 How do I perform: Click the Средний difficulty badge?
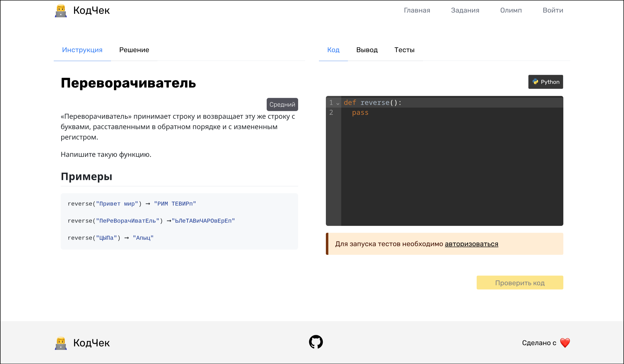click(282, 104)
